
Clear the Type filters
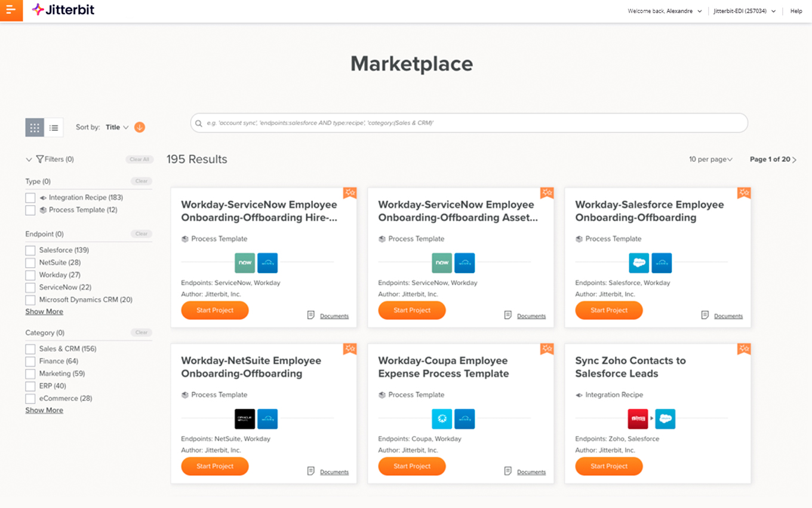point(142,181)
